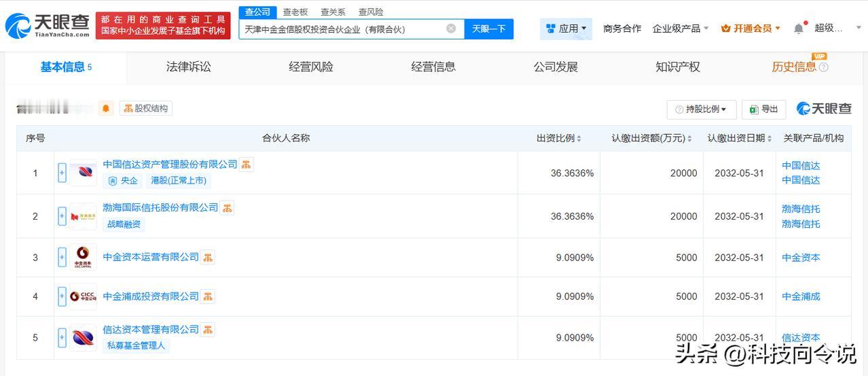Click the 私募基金管理人 tag

click(136, 345)
